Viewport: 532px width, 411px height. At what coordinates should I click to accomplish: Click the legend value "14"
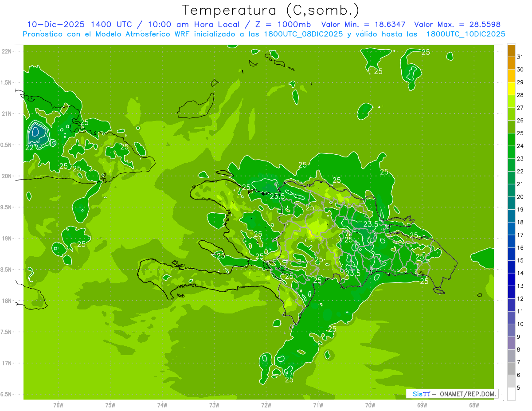pyautogui.click(x=520, y=273)
